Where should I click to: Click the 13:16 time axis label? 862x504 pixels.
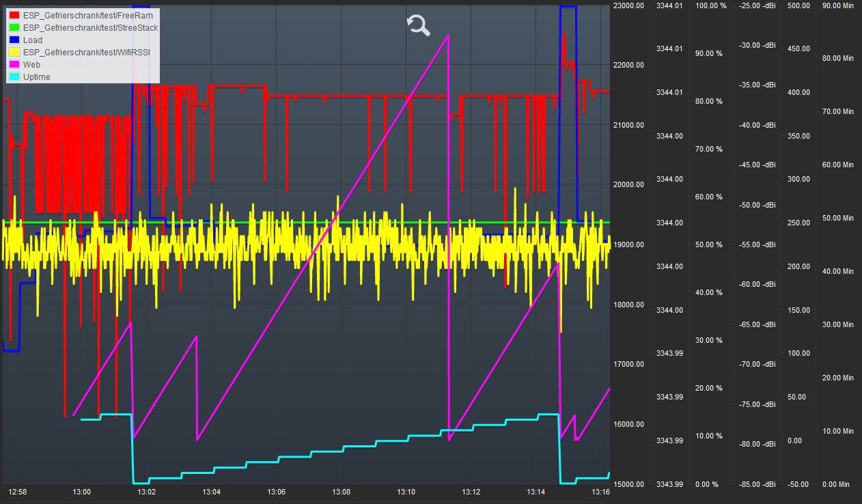601,492
